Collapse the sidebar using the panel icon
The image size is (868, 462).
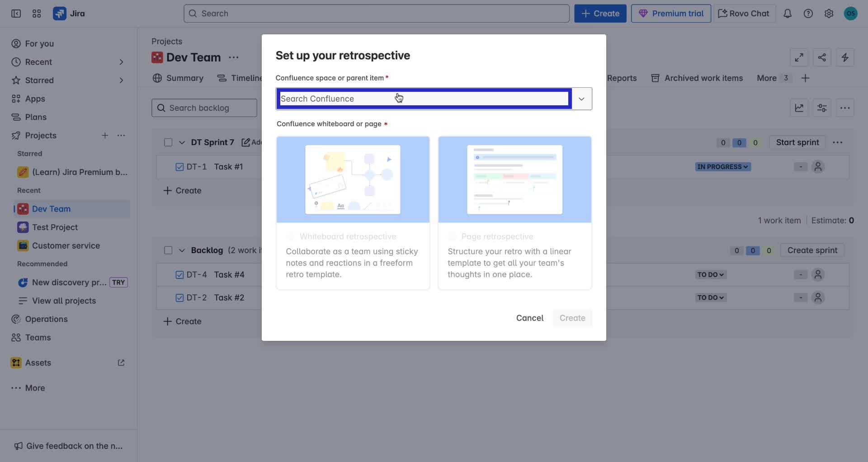tap(16, 14)
